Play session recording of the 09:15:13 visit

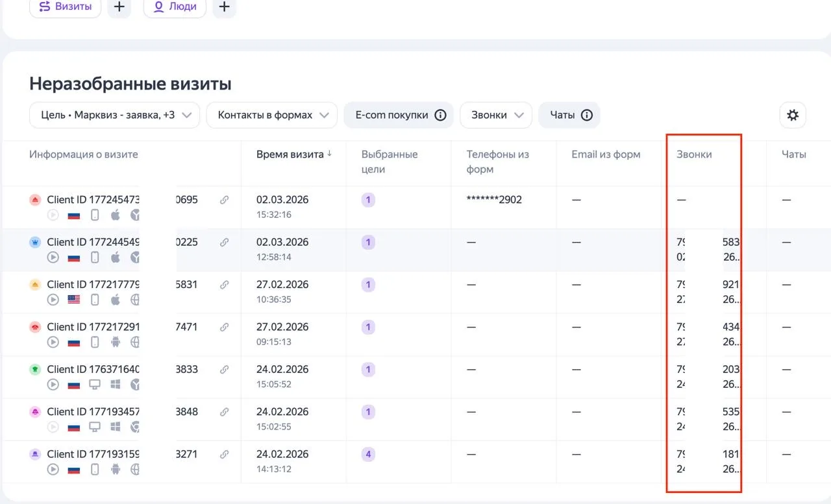[x=53, y=342]
